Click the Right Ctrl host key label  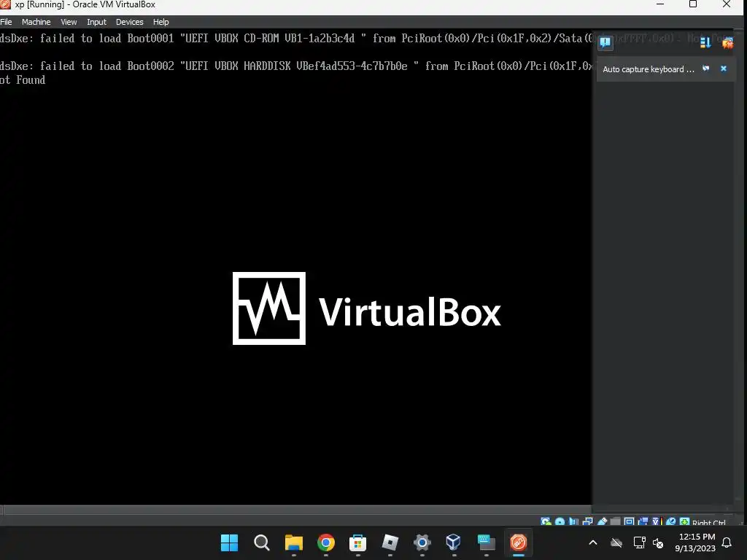[x=709, y=522]
